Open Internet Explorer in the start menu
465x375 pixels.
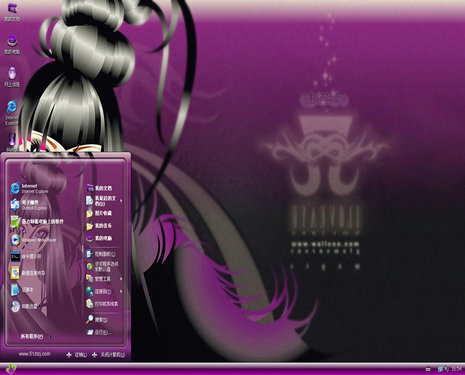[29, 189]
